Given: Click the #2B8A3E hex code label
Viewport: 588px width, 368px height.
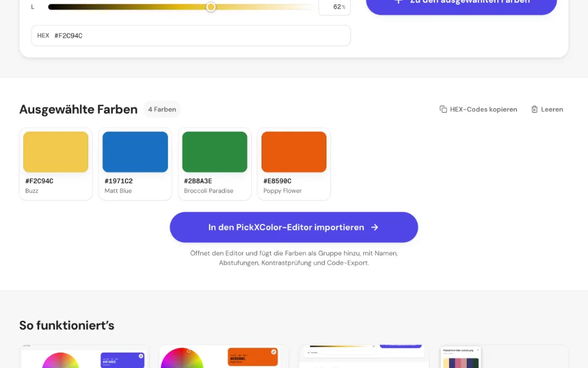Looking at the screenshot, I should click(198, 181).
